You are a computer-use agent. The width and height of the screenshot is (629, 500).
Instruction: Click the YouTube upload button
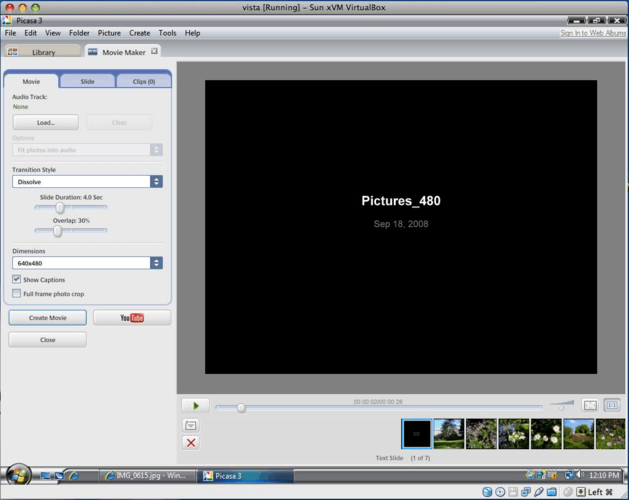(132, 318)
